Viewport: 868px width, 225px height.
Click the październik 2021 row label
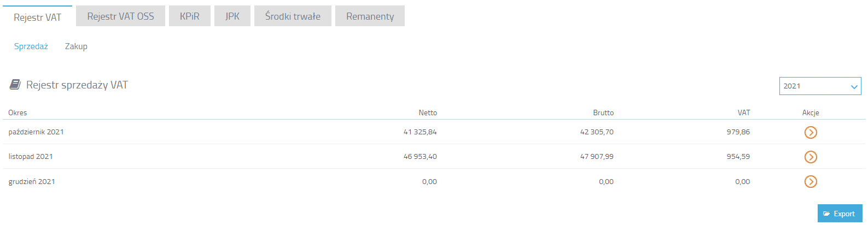(36, 132)
